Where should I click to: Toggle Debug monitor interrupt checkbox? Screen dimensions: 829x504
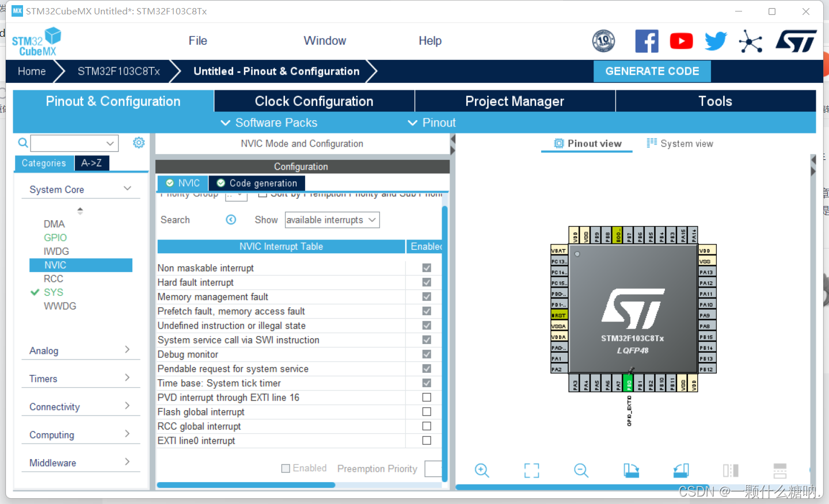pos(427,354)
